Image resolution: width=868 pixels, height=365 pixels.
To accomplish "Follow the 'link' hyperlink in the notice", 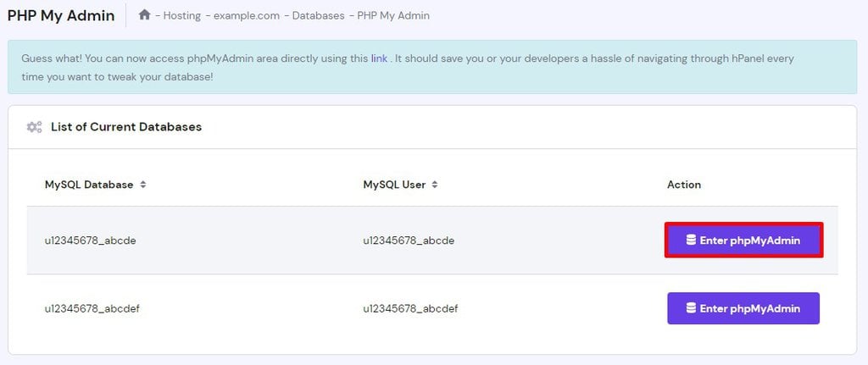I will 379,58.
